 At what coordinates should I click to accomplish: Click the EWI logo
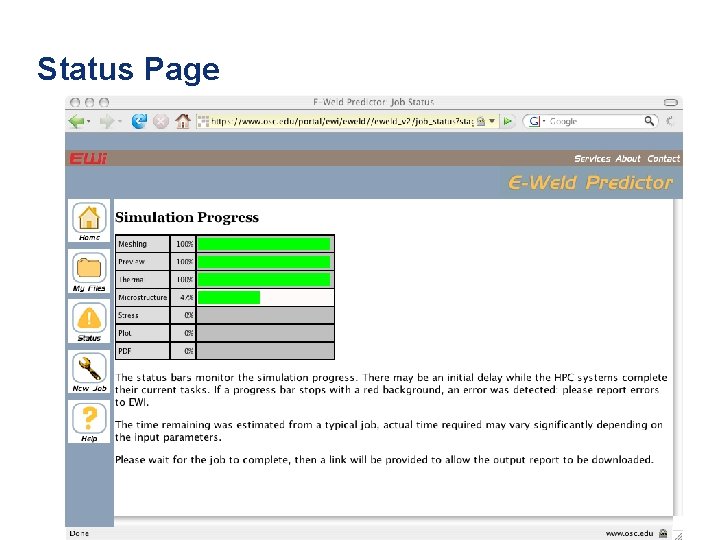coord(88,158)
